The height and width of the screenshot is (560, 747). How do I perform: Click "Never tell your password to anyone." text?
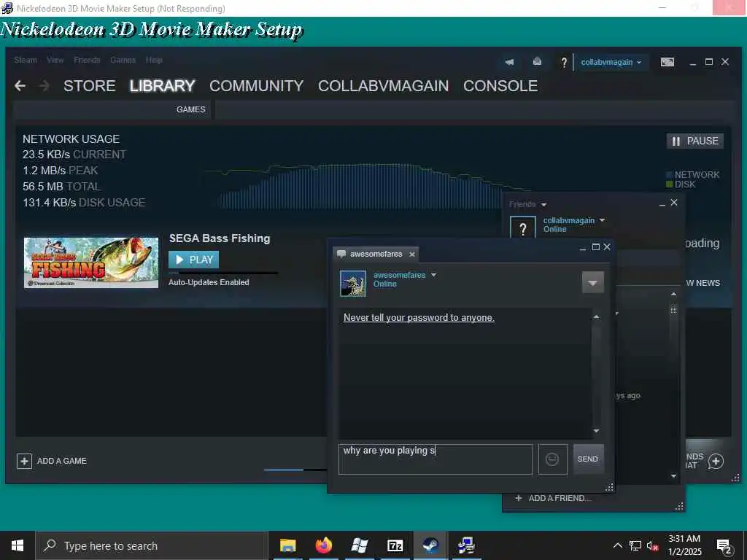pyautogui.click(x=419, y=318)
